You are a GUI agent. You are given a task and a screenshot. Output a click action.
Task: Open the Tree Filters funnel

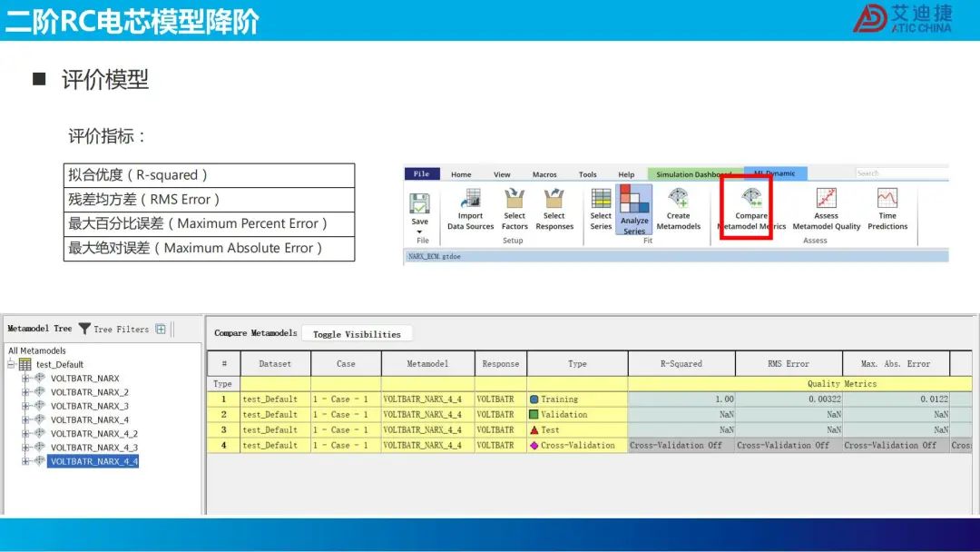pos(84,329)
